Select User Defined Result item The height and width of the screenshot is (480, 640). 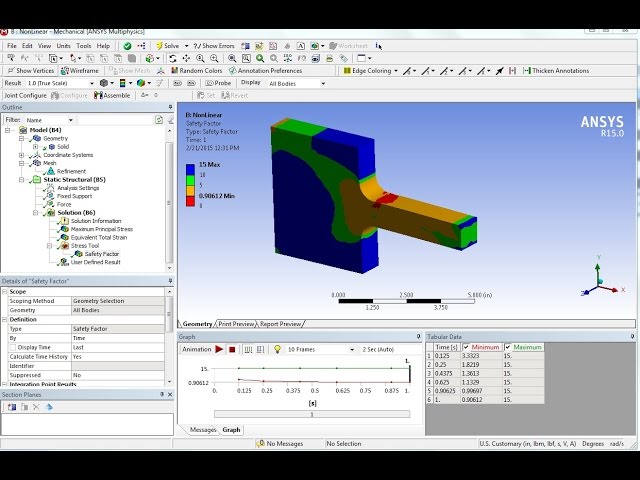click(x=96, y=262)
